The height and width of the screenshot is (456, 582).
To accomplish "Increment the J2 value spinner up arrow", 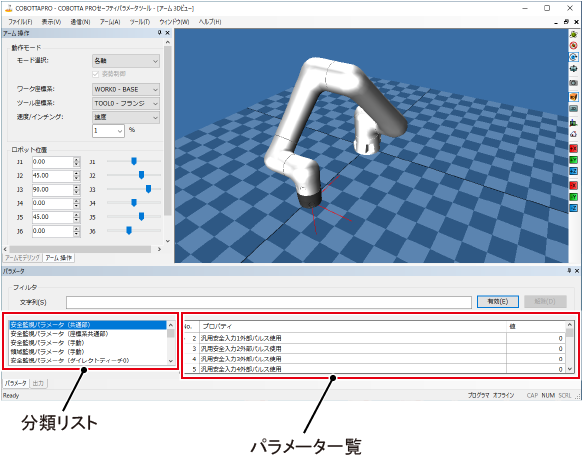I will click(x=76, y=173).
